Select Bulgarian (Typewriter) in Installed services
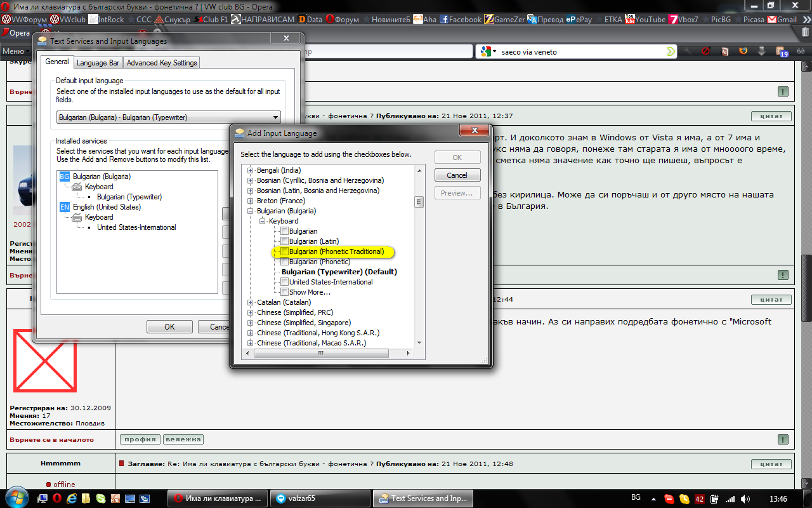 pyautogui.click(x=129, y=197)
